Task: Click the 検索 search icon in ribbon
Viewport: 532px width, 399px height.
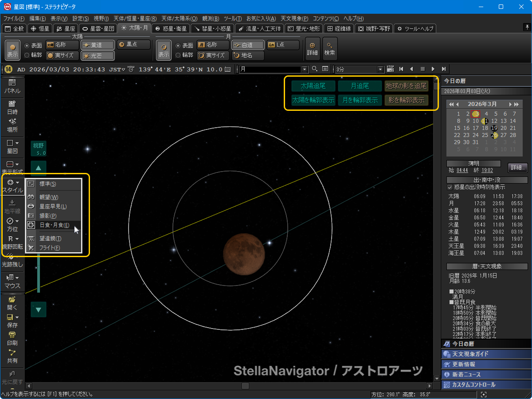Action: [329, 49]
